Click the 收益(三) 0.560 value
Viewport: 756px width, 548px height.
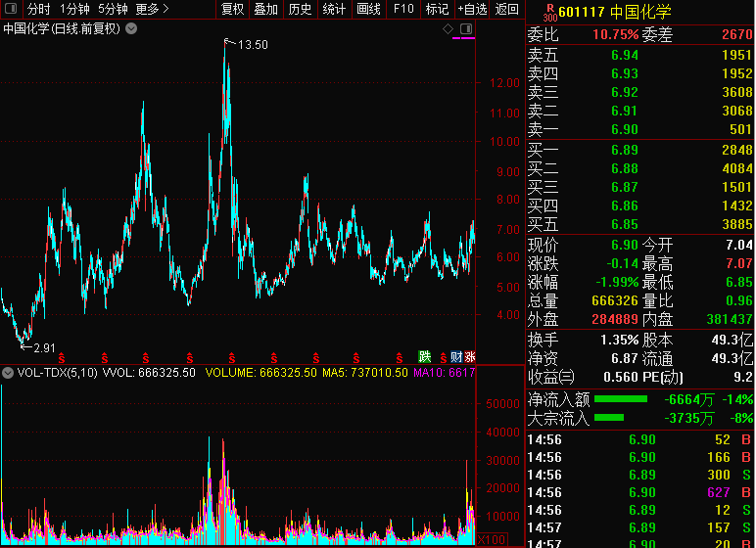pyautogui.click(x=621, y=377)
